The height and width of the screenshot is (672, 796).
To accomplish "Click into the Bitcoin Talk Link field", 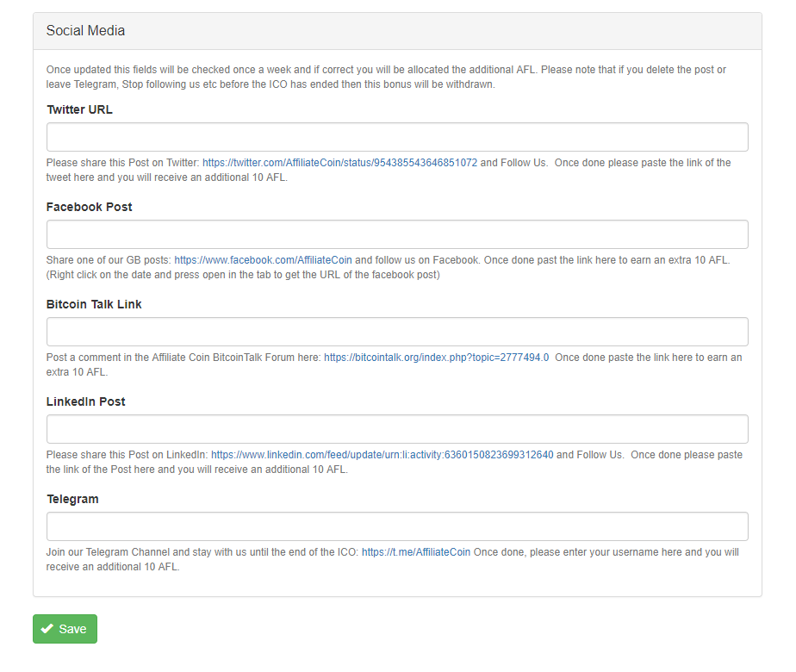I will point(397,332).
